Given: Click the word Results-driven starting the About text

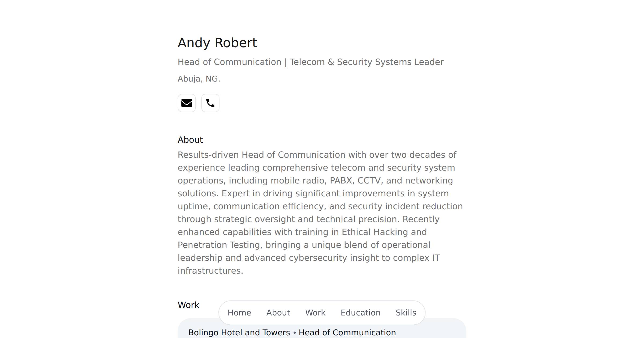Looking at the screenshot, I should coord(208,155).
